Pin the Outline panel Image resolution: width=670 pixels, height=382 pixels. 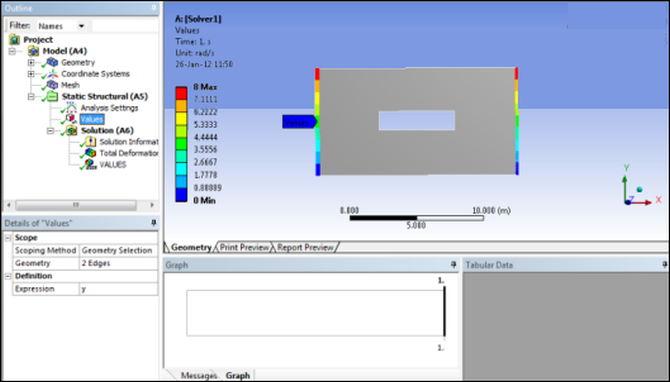[x=154, y=8]
